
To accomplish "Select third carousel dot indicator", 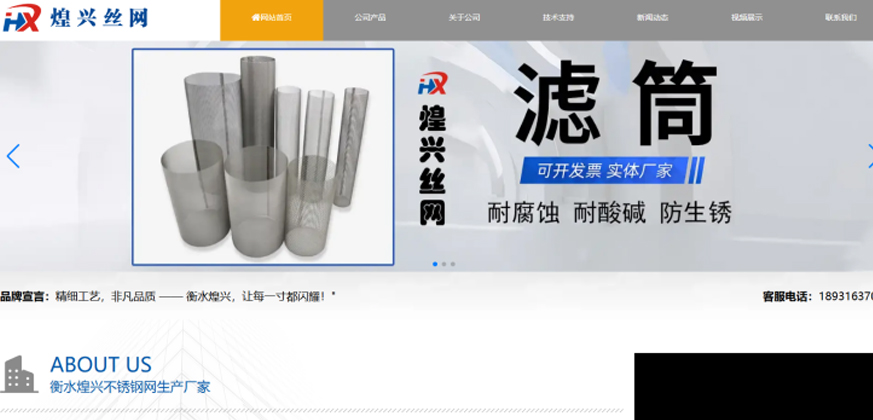I will [x=453, y=264].
